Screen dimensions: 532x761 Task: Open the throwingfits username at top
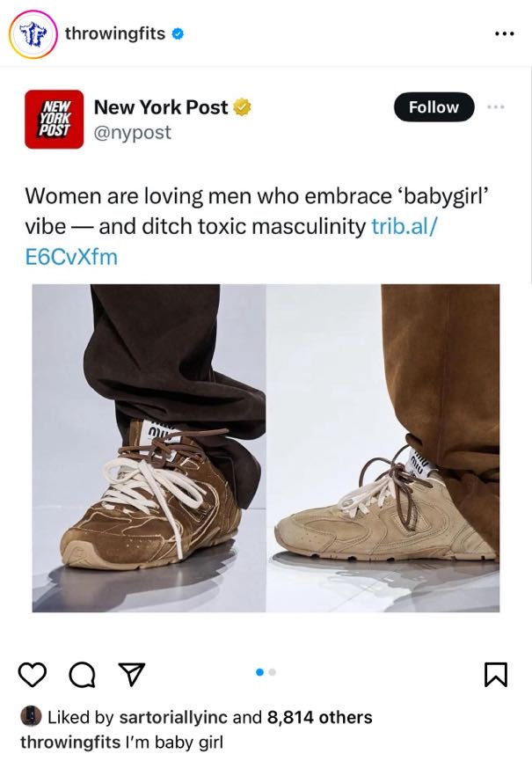click(x=115, y=33)
